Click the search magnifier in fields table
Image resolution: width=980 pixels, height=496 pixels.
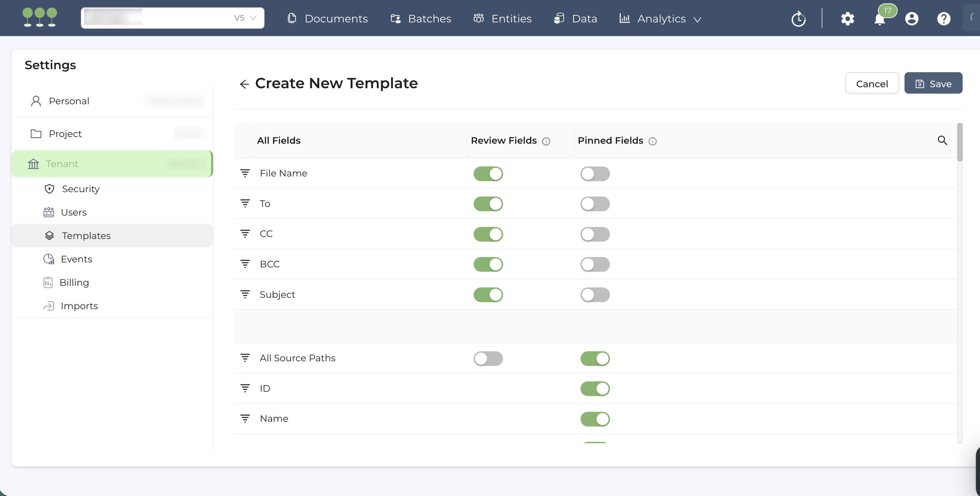click(942, 140)
